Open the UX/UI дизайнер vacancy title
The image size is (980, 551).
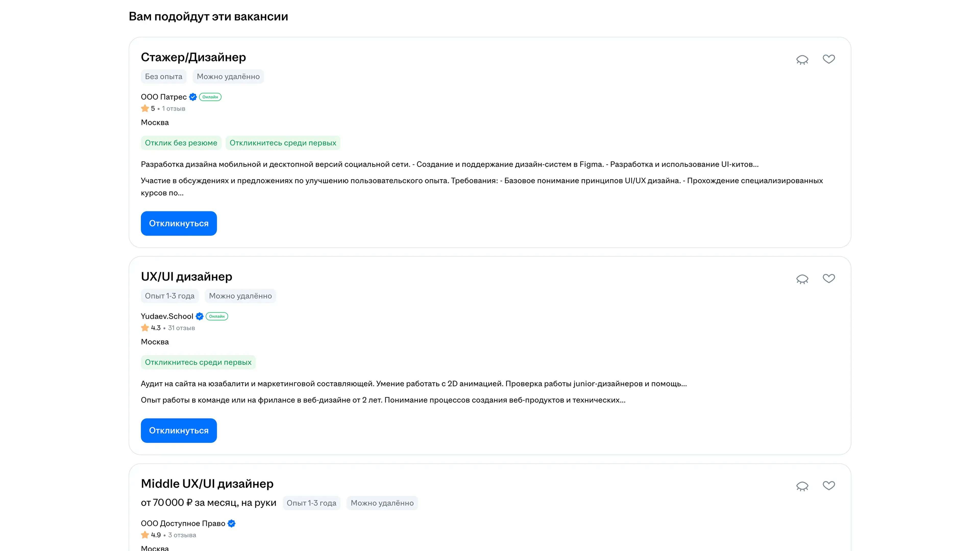click(x=186, y=277)
